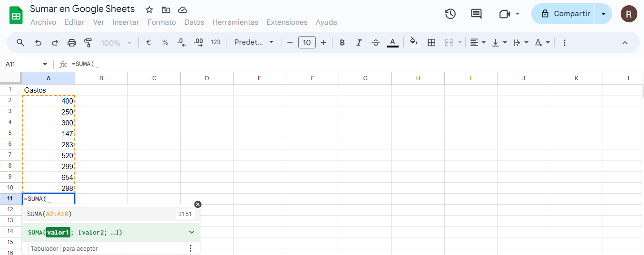Viewport: 644px width, 255px height.
Task: Close the formula suggestion popup
Action: (198, 204)
